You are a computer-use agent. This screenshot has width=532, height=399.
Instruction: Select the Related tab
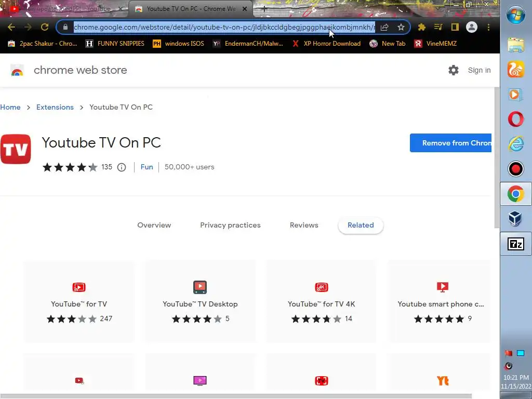click(361, 225)
